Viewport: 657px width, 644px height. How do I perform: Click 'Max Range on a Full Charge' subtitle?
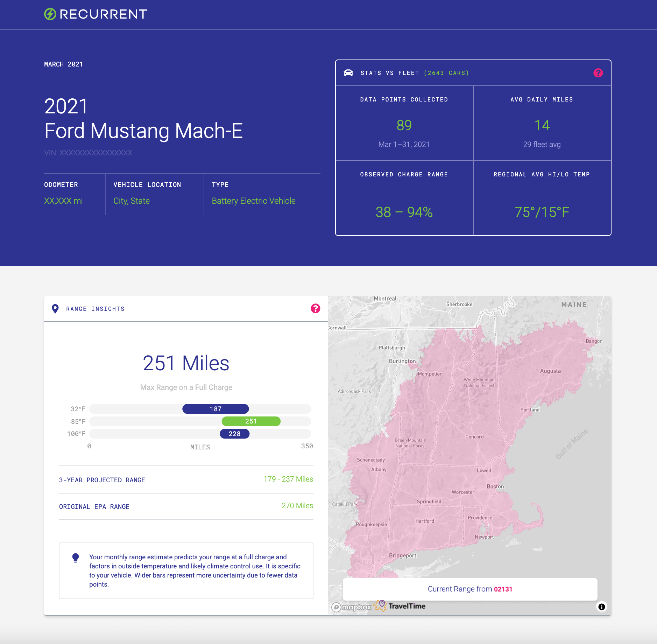186,387
